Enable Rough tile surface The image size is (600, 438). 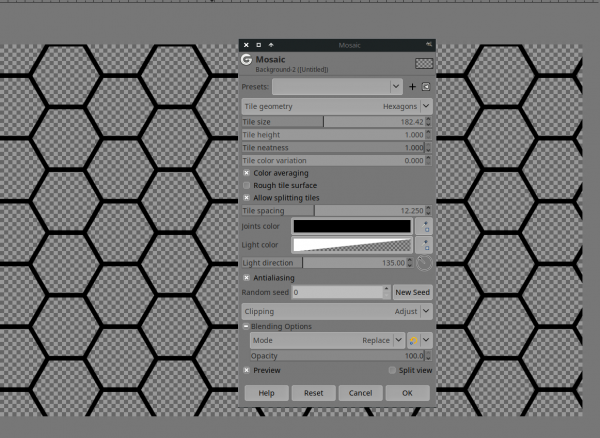246,186
